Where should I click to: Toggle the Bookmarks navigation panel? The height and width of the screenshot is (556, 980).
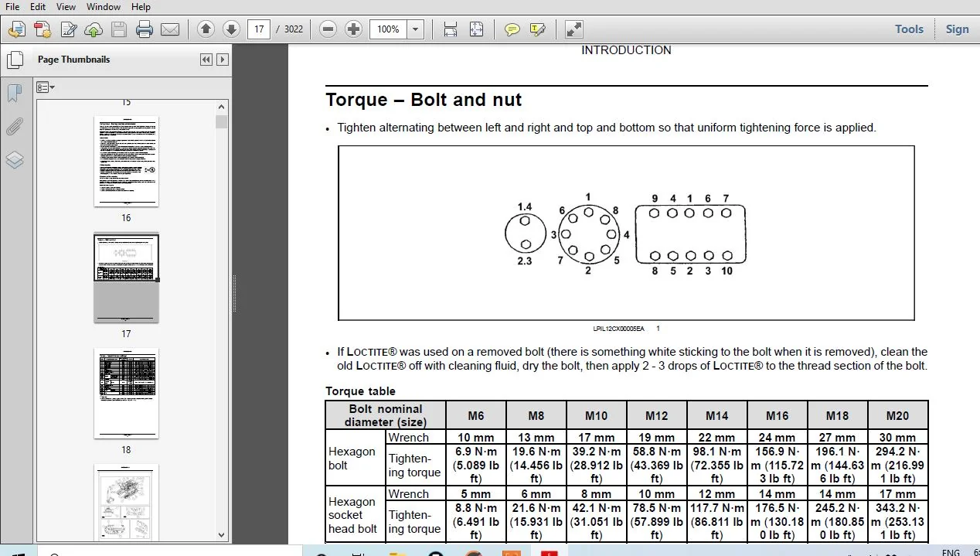[x=14, y=94]
